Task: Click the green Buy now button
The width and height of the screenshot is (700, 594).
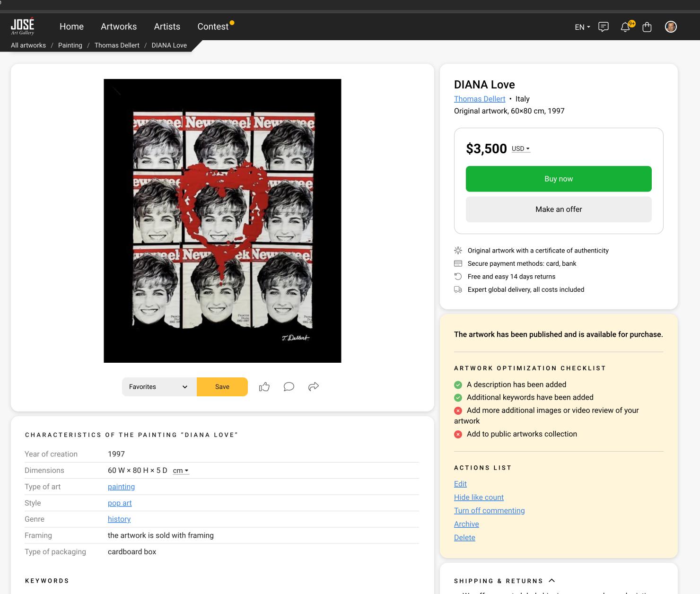Action: click(559, 179)
